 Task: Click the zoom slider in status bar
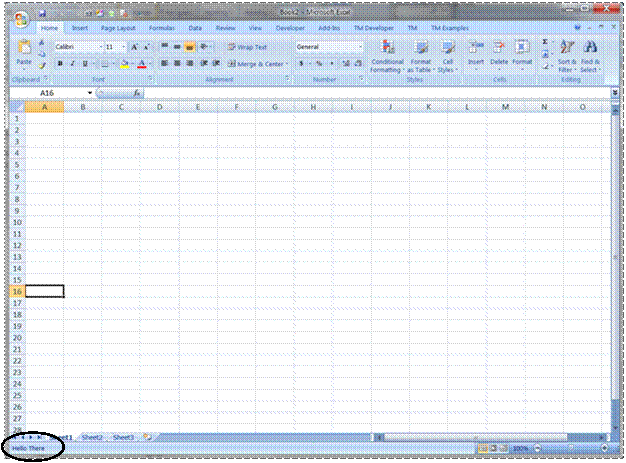pos(570,449)
